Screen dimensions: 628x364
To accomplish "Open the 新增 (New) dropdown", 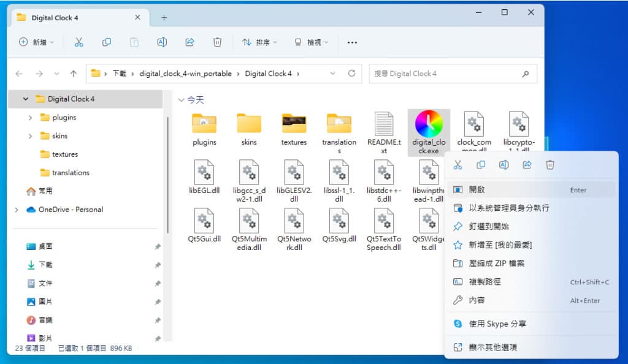I will 36,42.
